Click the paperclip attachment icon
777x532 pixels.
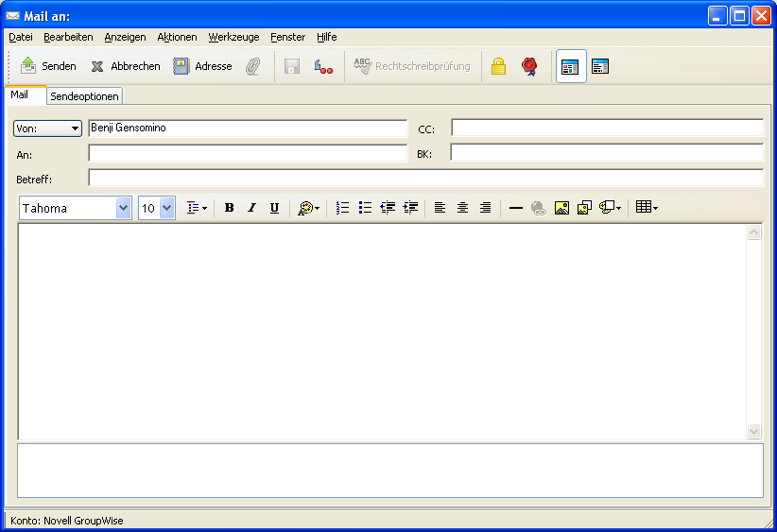(x=252, y=66)
